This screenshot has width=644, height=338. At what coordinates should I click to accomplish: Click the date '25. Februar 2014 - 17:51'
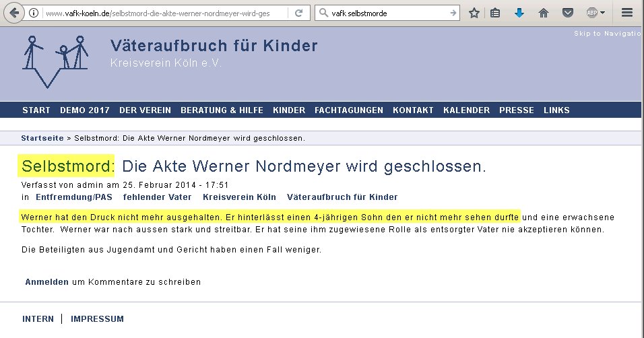coord(175,185)
